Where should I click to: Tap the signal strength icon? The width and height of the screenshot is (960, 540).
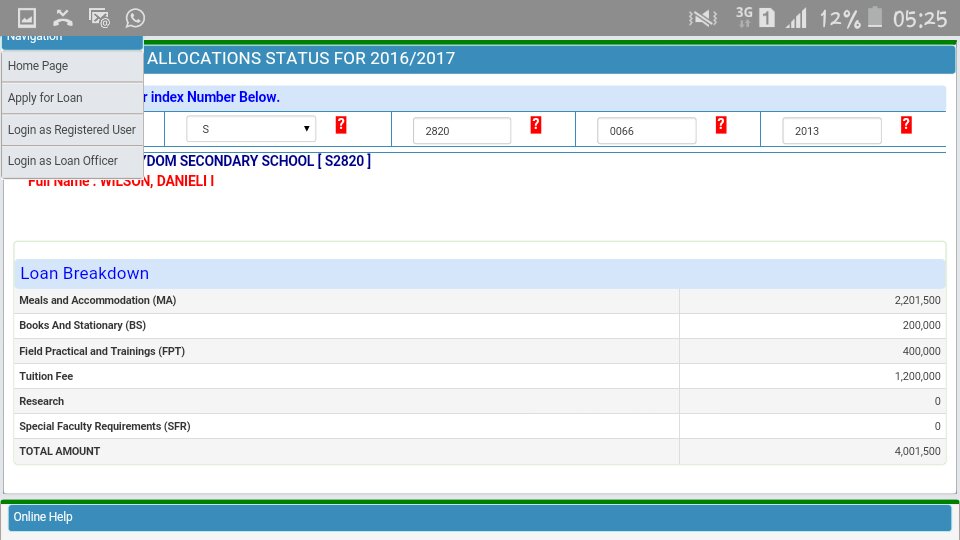(x=796, y=18)
